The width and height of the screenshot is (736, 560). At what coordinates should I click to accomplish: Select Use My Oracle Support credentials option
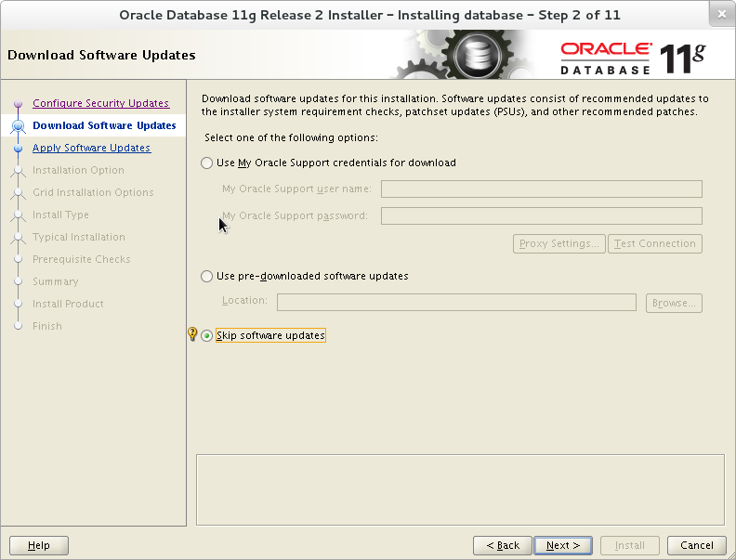pyautogui.click(x=206, y=163)
